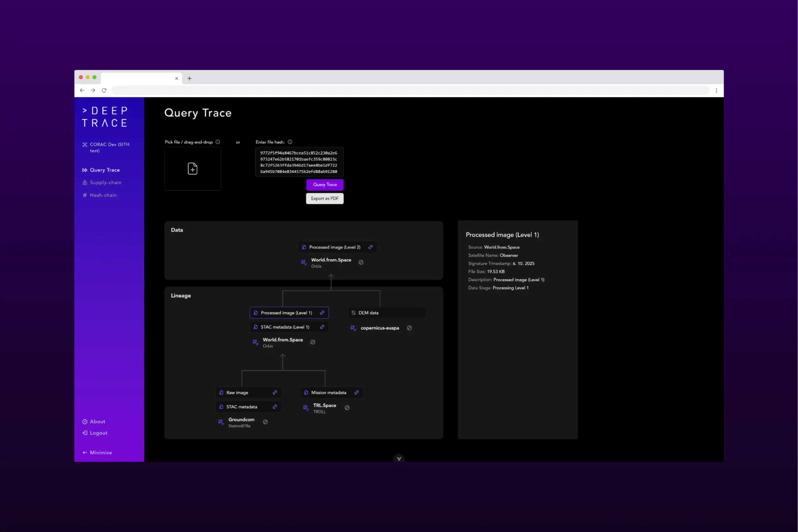Toggle the block icon beside Groundcom Station878a
The height and width of the screenshot is (532, 798).
click(265, 422)
